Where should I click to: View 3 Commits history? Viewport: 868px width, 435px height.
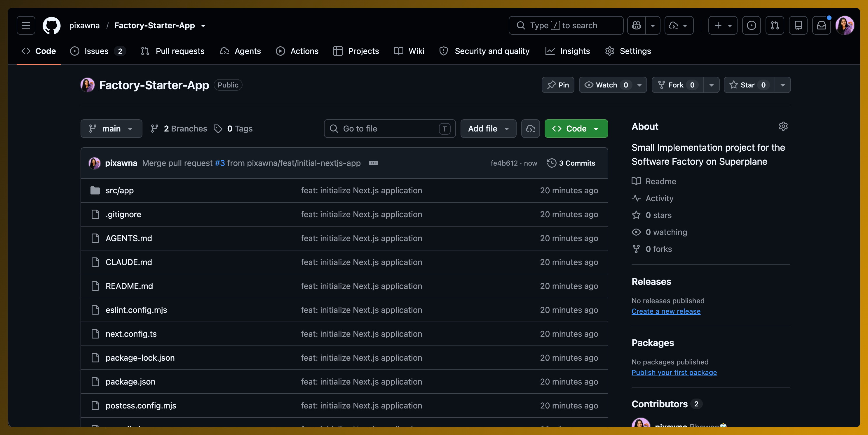pyautogui.click(x=571, y=163)
